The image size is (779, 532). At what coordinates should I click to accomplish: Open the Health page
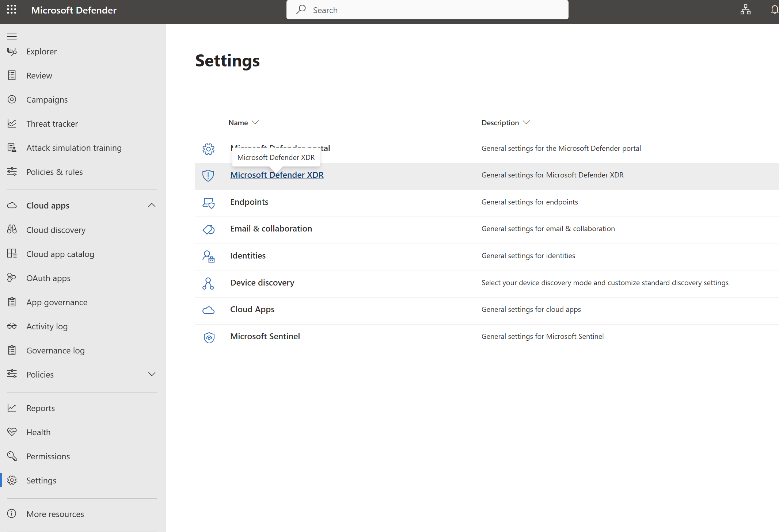coord(38,432)
